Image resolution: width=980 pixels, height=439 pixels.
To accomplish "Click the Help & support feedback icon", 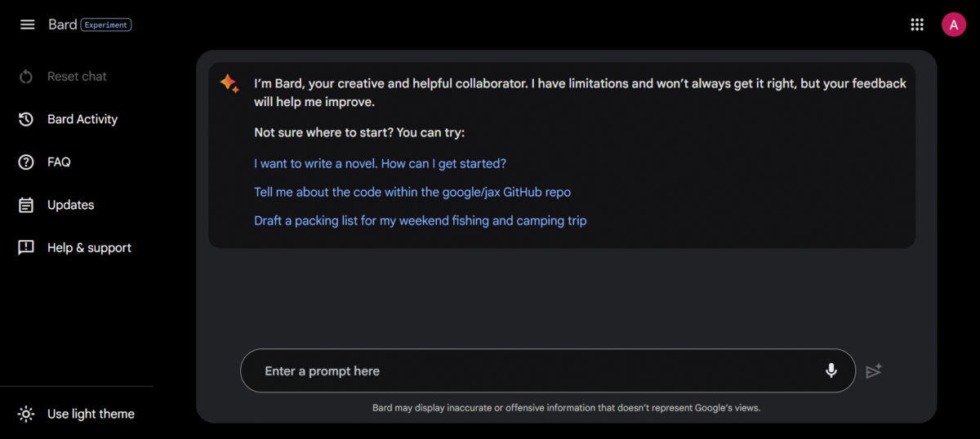I will point(26,248).
